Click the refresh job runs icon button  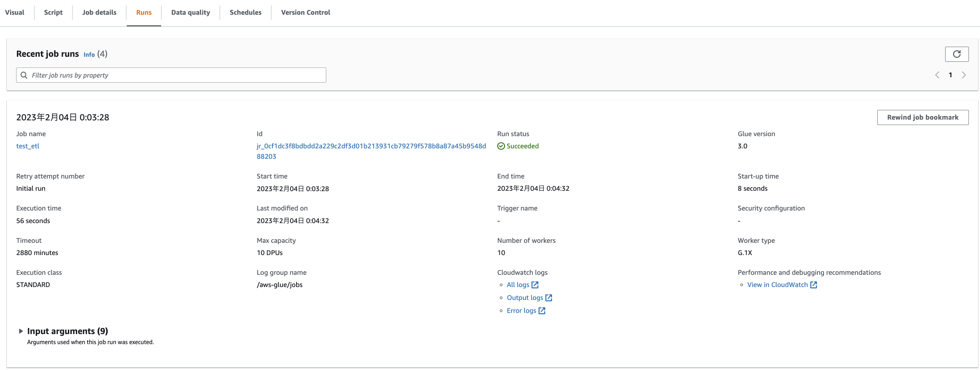(956, 54)
